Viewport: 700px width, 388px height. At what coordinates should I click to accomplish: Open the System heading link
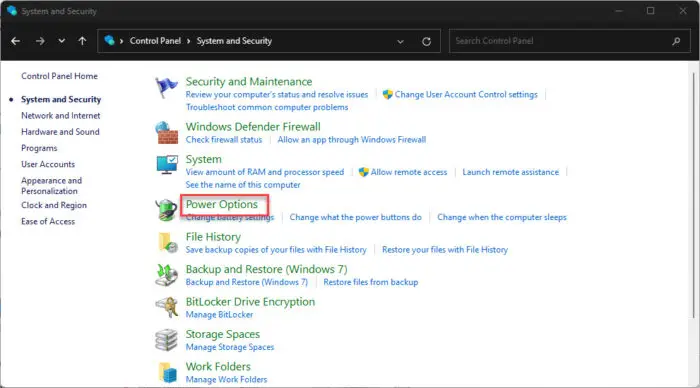coord(204,159)
